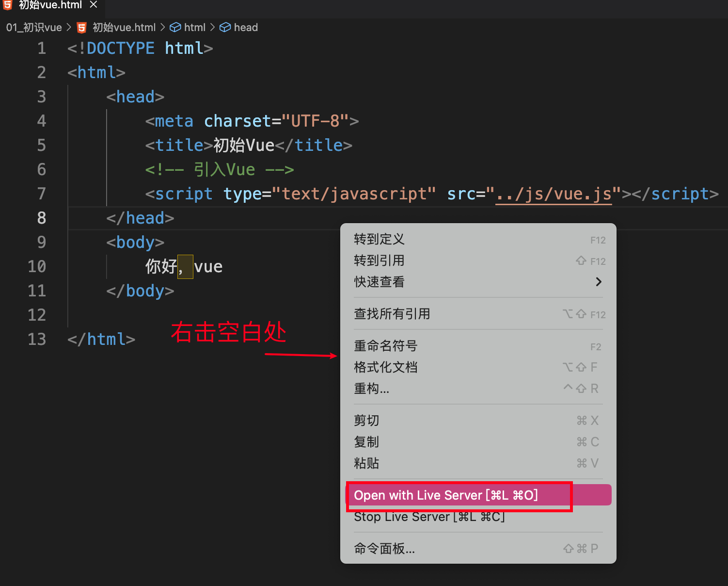Select head symbol in breadcrumb
Screen dimensions: 728x586
coord(246,28)
